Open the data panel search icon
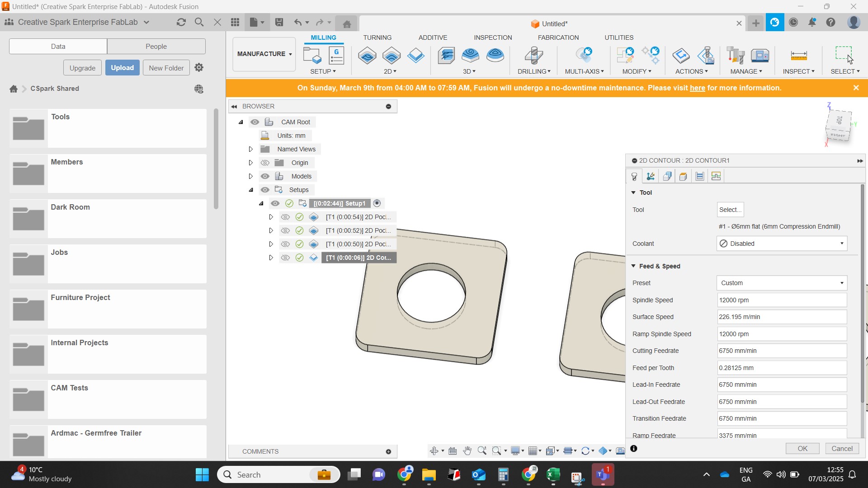The height and width of the screenshot is (488, 868). [x=199, y=22]
